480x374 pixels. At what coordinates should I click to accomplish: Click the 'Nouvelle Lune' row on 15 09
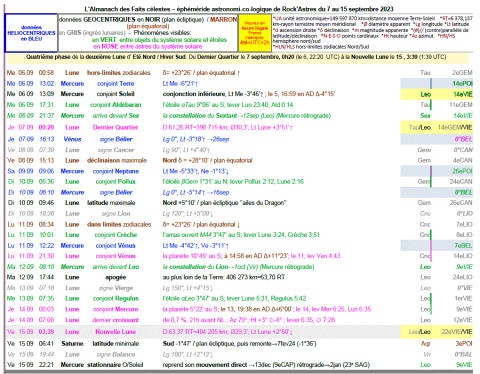(x=239, y=332)
